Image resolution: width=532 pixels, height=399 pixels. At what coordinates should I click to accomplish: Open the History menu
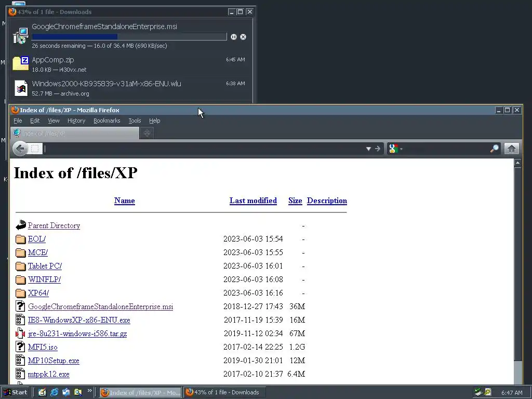click(76, 121)
